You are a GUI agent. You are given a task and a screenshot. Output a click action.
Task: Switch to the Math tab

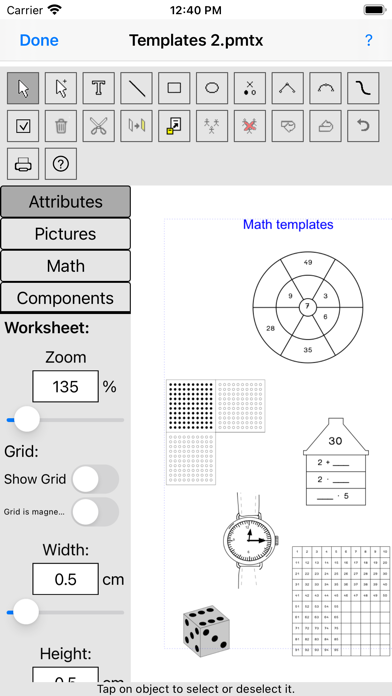point(66,266)
